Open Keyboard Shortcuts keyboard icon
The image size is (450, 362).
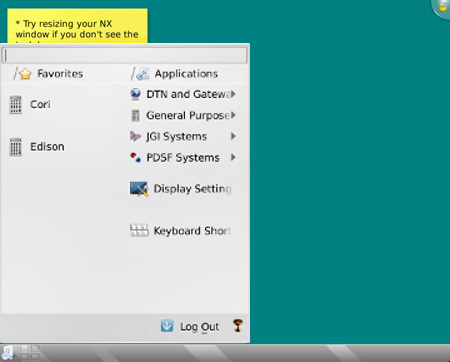[x=139, y=231]
